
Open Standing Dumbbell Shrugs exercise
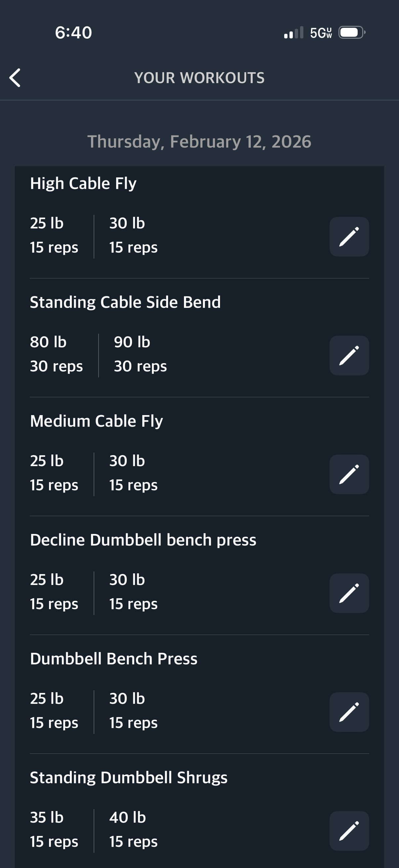(129, 778)
